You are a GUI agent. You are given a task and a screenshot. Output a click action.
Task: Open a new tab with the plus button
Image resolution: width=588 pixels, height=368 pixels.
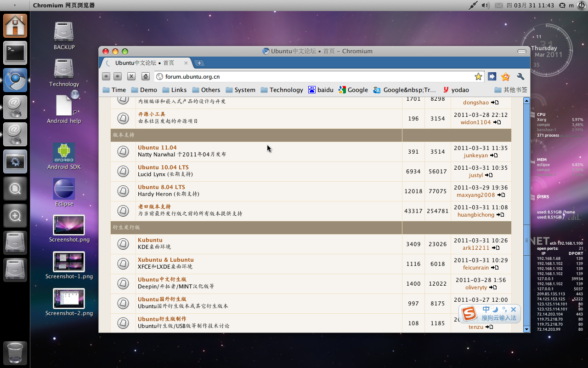(x=199, y=63)
